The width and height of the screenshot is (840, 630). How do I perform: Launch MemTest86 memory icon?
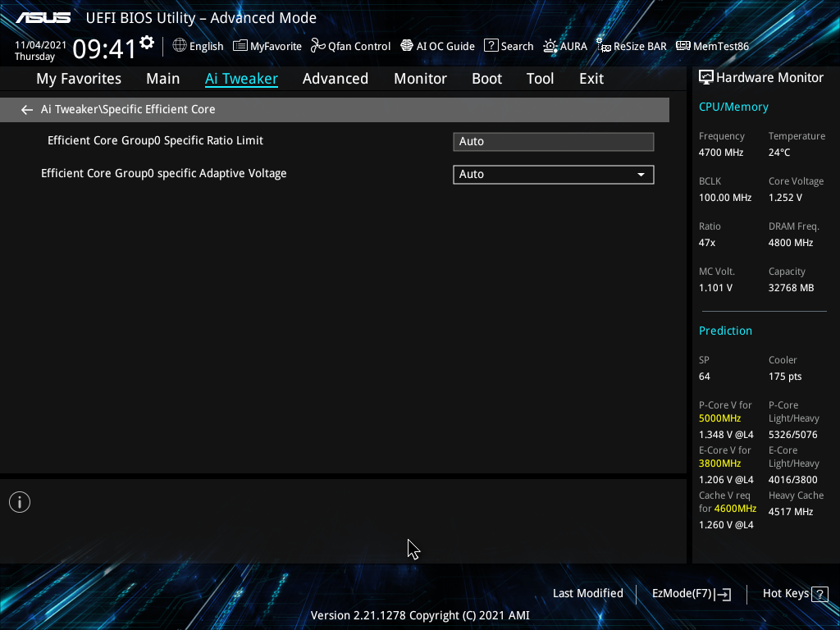pyautogui.click(x=683, y=46)
